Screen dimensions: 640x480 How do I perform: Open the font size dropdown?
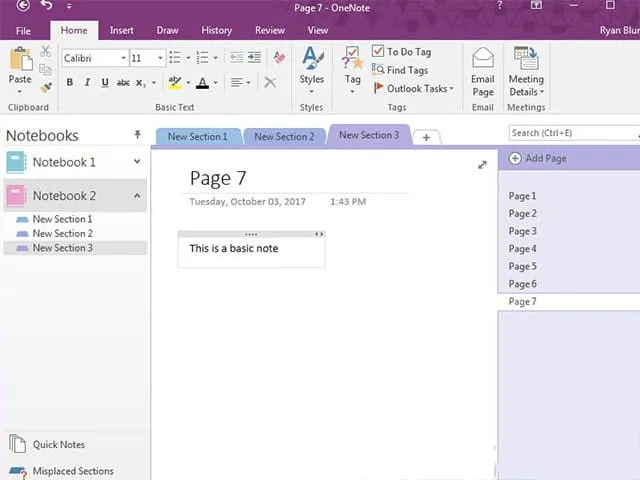coord(160,58)
